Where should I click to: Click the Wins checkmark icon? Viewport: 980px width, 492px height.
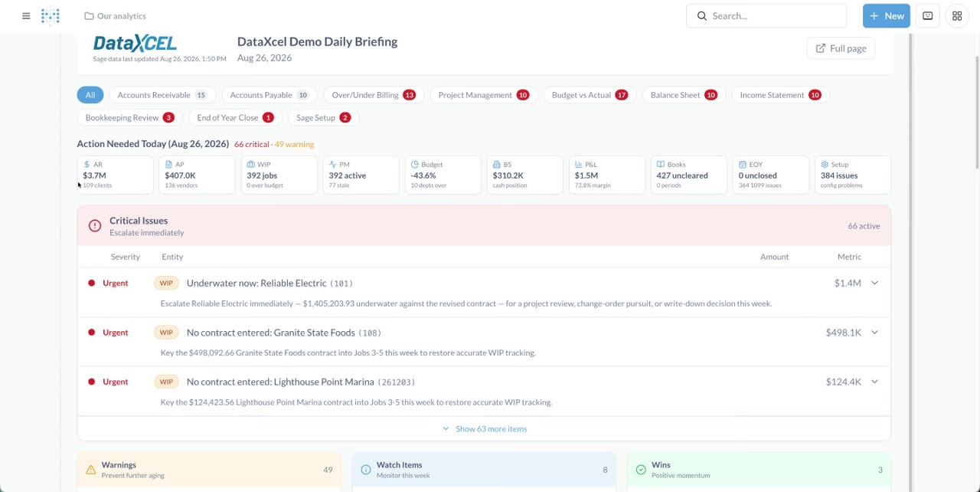coord(641,470)
